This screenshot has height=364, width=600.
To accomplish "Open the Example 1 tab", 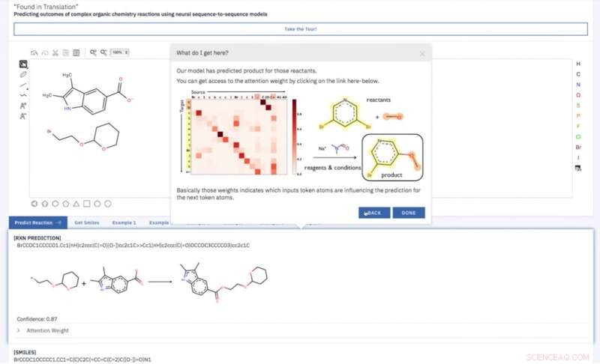I will click(124, 222).
